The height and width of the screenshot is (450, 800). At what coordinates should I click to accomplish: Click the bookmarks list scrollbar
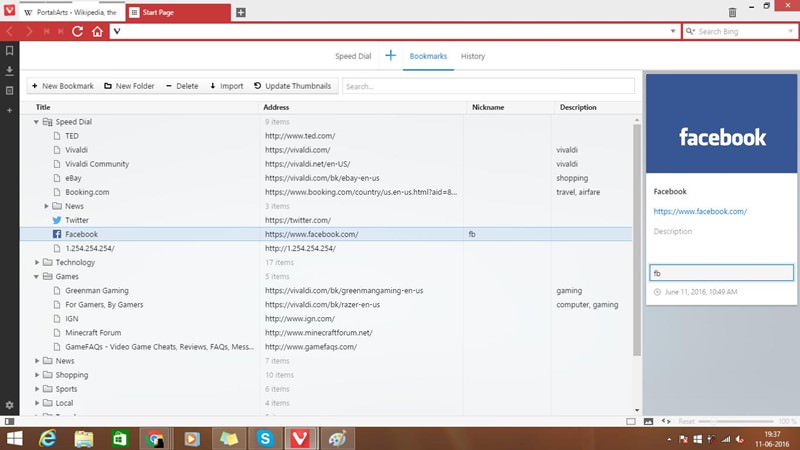(637, 240)
